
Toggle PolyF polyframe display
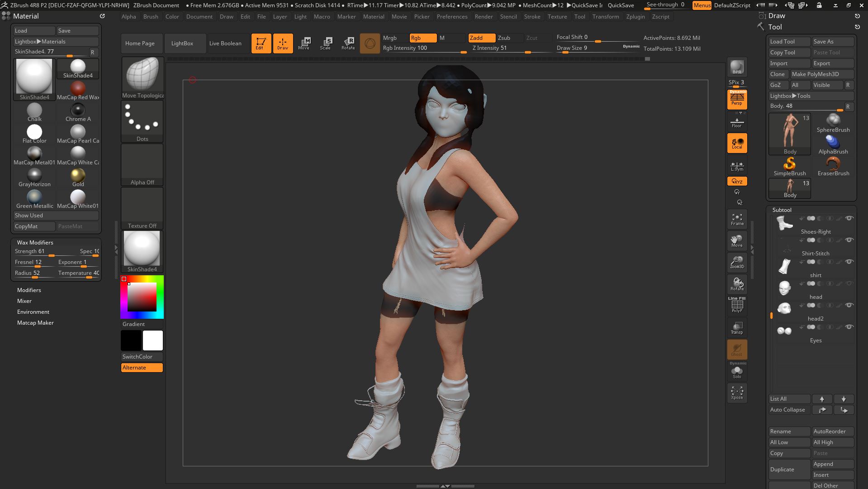[737, 305]
